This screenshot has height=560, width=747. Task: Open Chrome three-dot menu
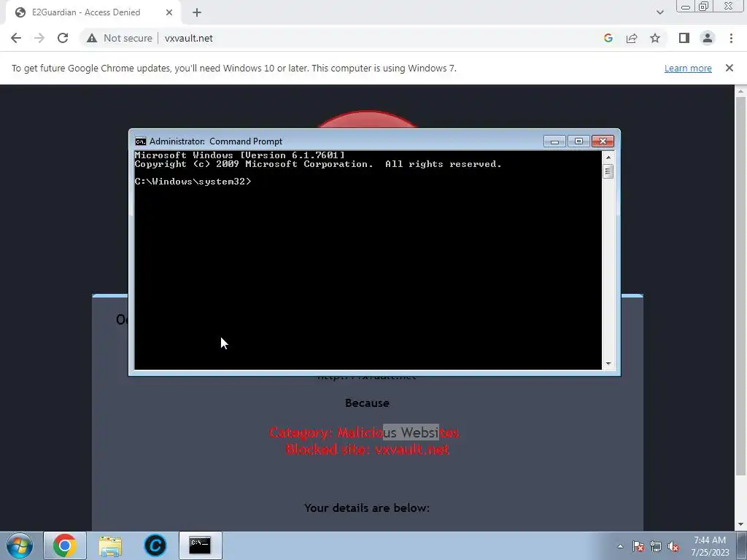click(x=731, y=38)
